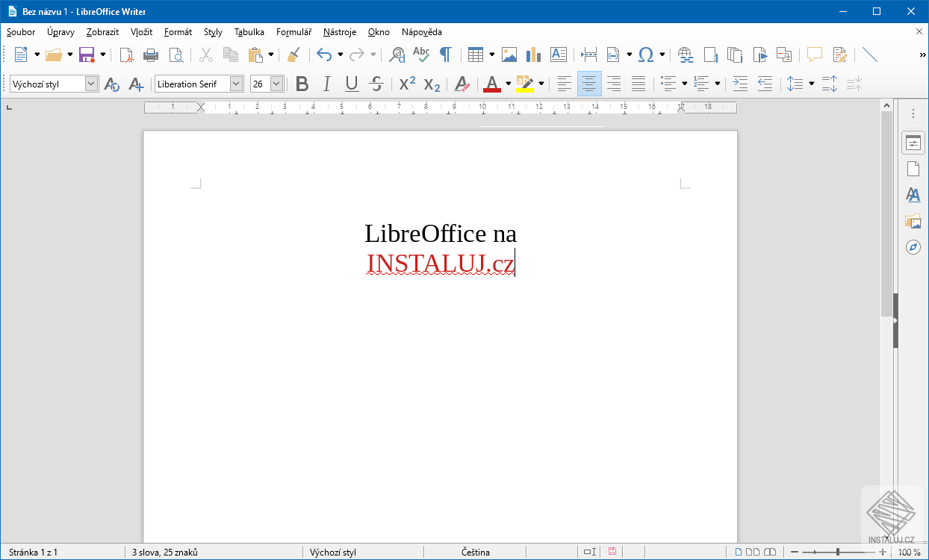Screen dimensions: 929x560
Task: Open Find and Replace
Action: 397,55
